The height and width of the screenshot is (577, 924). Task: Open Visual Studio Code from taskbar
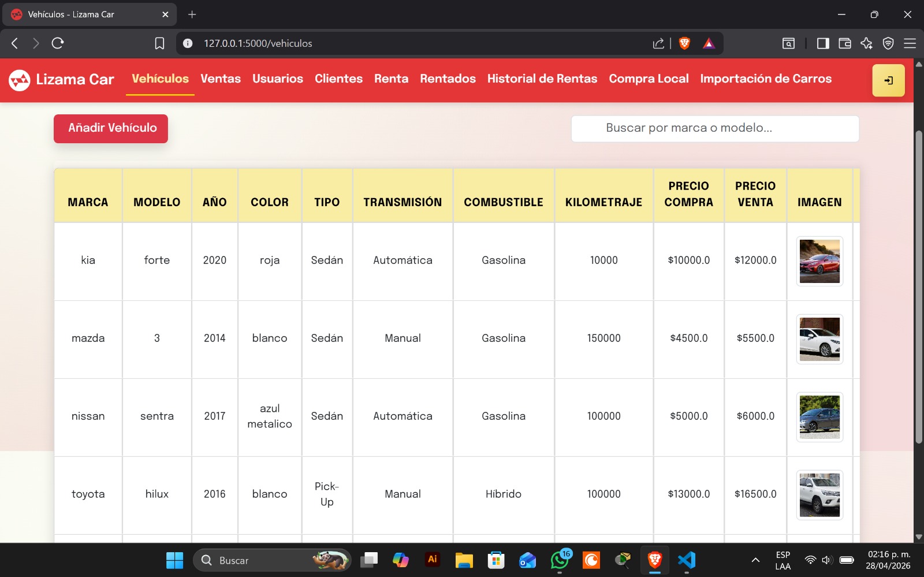(x=687, y=560)
